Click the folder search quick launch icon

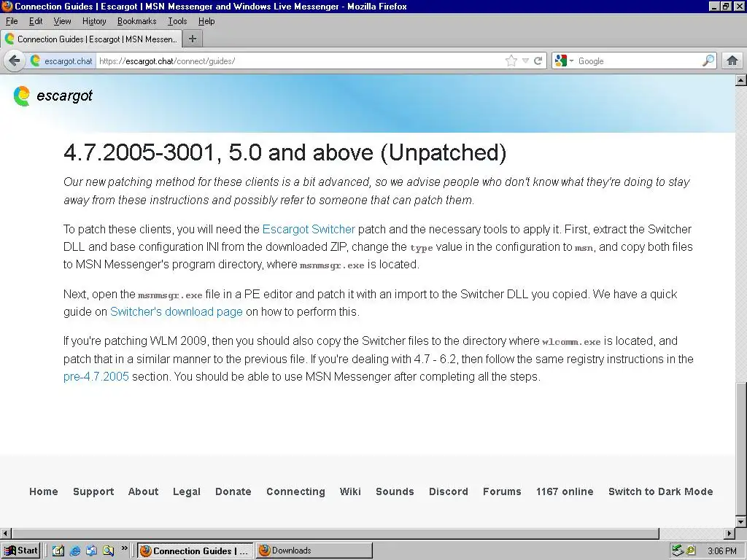click(108, 551)
